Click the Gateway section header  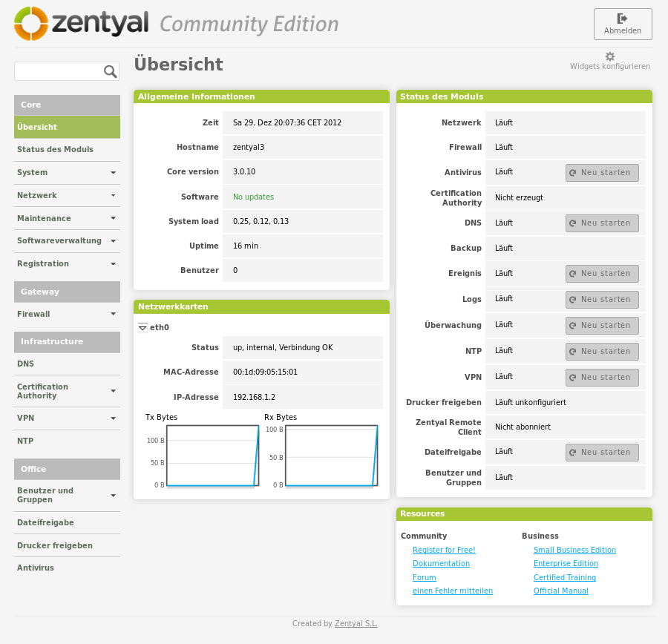tap(67, 292)
